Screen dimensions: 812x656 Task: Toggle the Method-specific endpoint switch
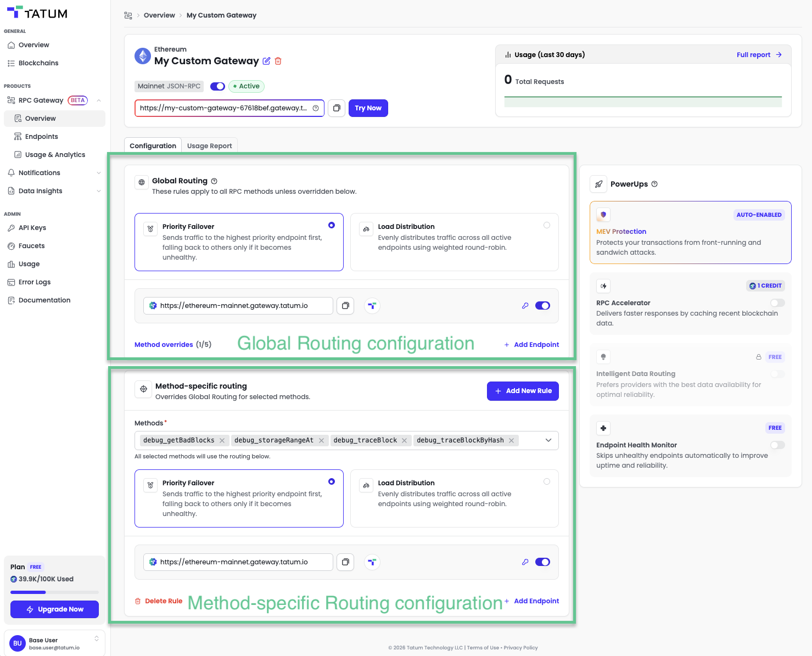click(x=542, y=562)
